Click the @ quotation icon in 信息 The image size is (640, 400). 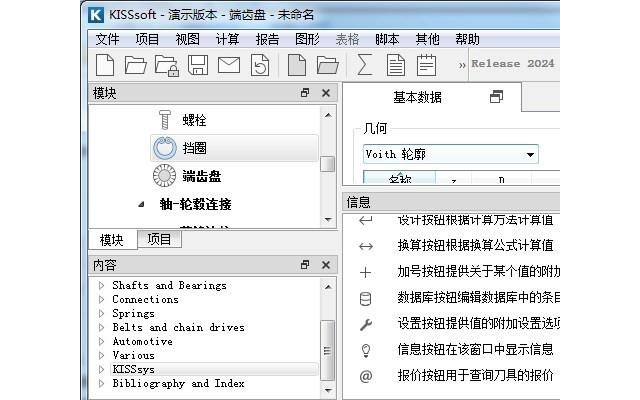pyautogui.click(x=366, y=376)
